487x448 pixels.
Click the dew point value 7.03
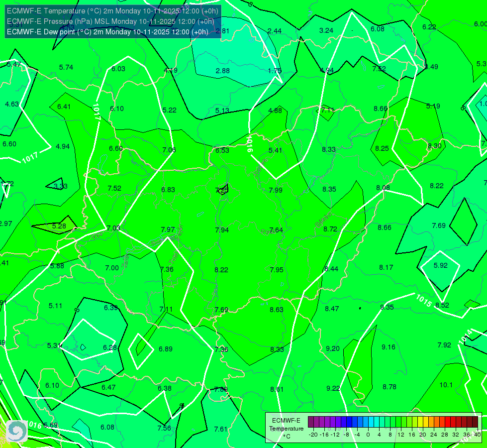[113, 228]
